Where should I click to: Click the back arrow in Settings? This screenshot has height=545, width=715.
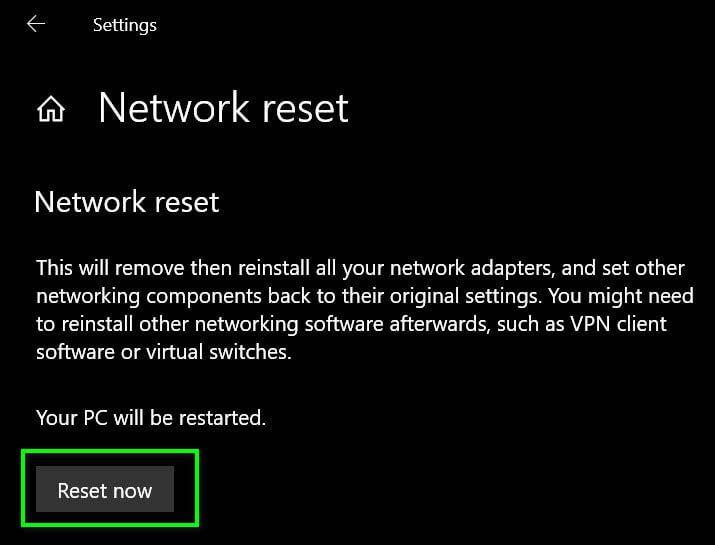click(36, 24)
